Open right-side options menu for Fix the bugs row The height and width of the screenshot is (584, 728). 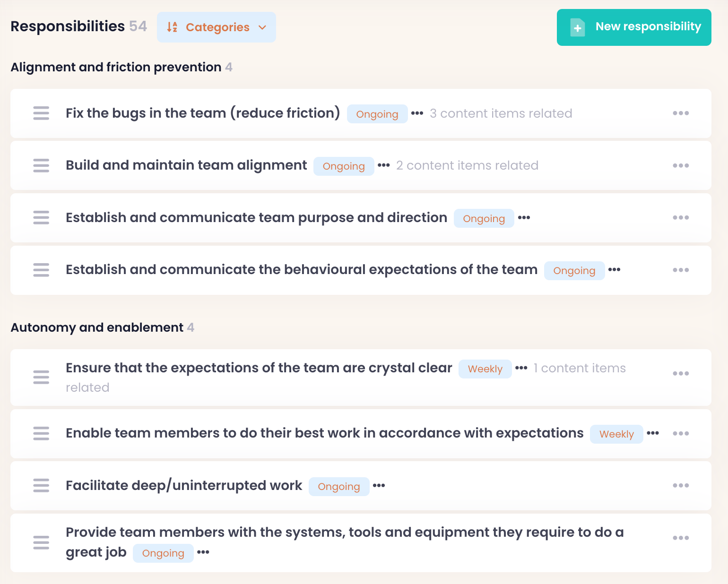point(680,113)
